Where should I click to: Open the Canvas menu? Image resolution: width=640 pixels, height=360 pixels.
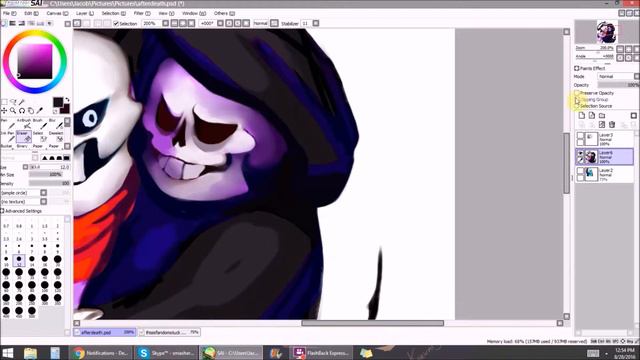(x=57, y=13)
